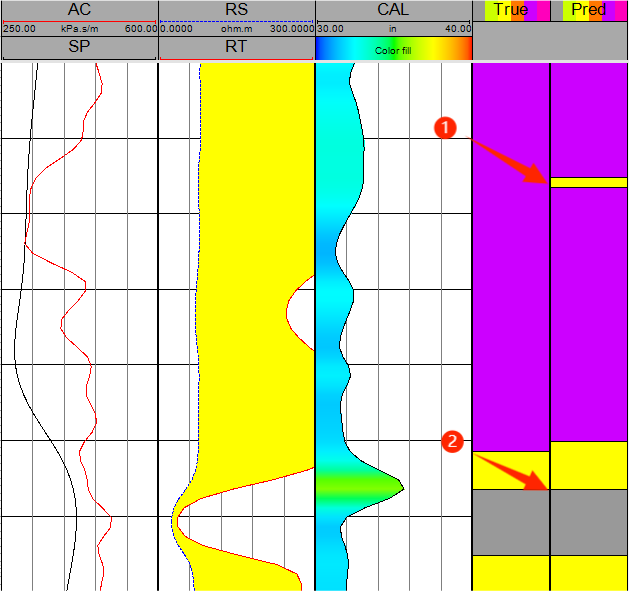This screenshot has width=629, height=591.
Task: Click the white RT notch in resistivity track
Action: tap(300, 313)
